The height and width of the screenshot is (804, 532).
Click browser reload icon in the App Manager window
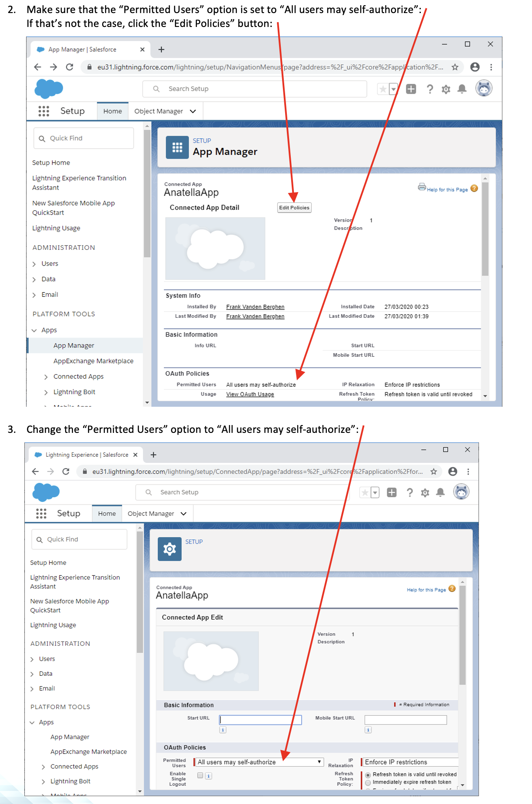pos(70,67)
